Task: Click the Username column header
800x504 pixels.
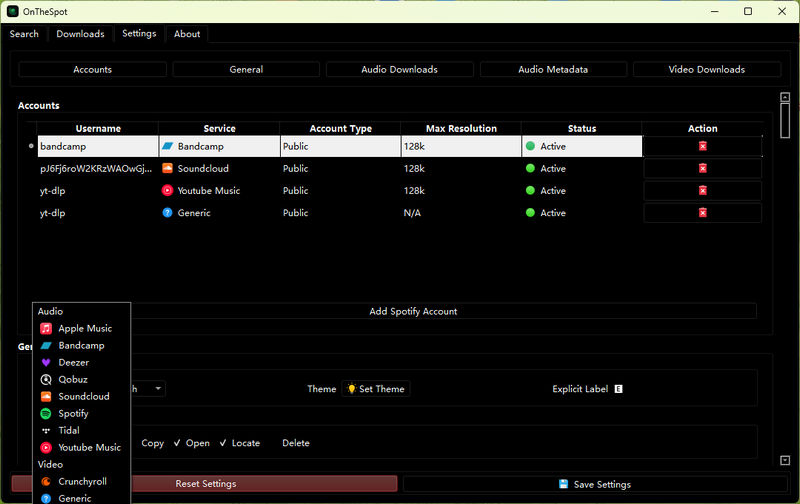Action: click(x=98, y=129)
